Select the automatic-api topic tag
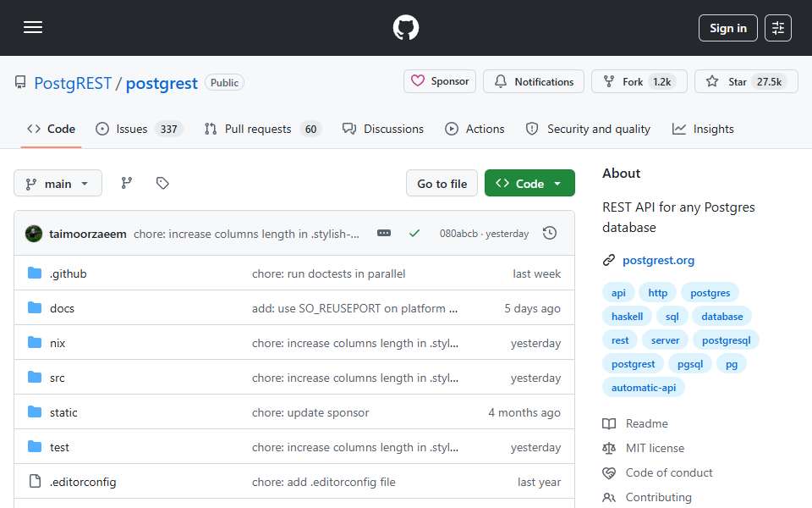The width and height of the screenshot is (812, 508). click(x=643, y=388)
